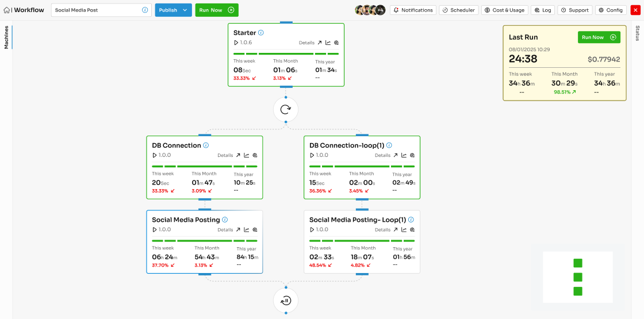644x319 pixels.
Task: Click the info icon in the workflow name field
Action: (x=145, y=10)
